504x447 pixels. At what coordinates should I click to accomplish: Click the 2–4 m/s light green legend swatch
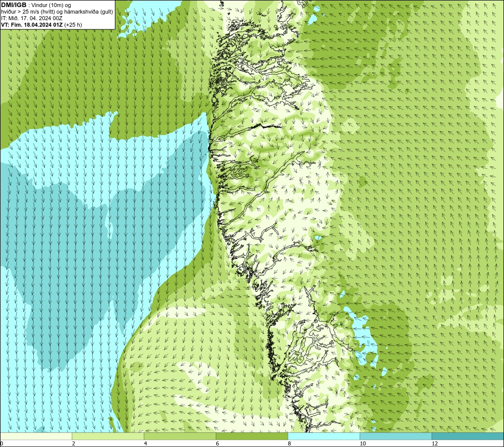(x=108, y=436)
